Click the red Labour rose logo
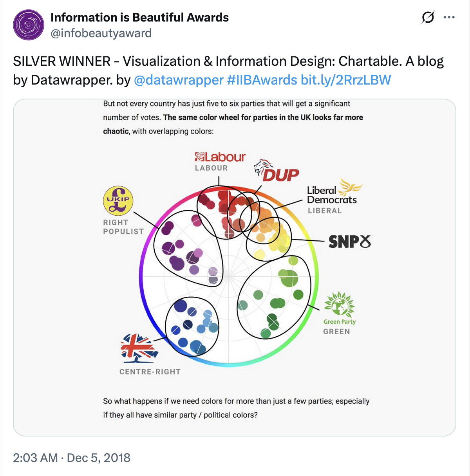The width and height of the screenshot is (470, 476). click(200, 157)
